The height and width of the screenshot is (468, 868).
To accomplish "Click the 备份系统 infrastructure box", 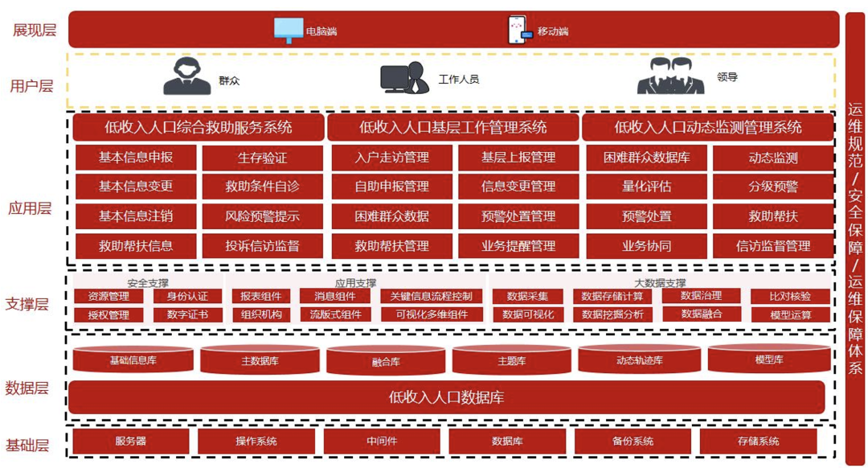I will 633,441.
